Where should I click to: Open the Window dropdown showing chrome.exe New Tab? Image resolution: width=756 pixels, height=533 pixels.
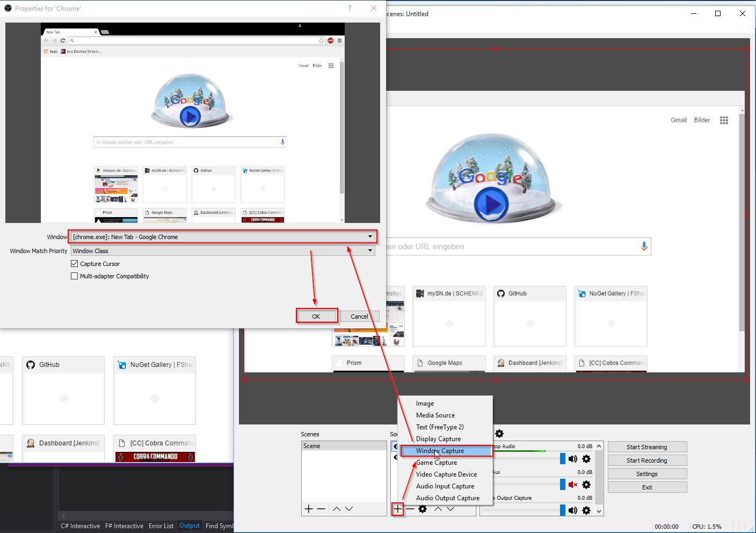click(223, 236)
